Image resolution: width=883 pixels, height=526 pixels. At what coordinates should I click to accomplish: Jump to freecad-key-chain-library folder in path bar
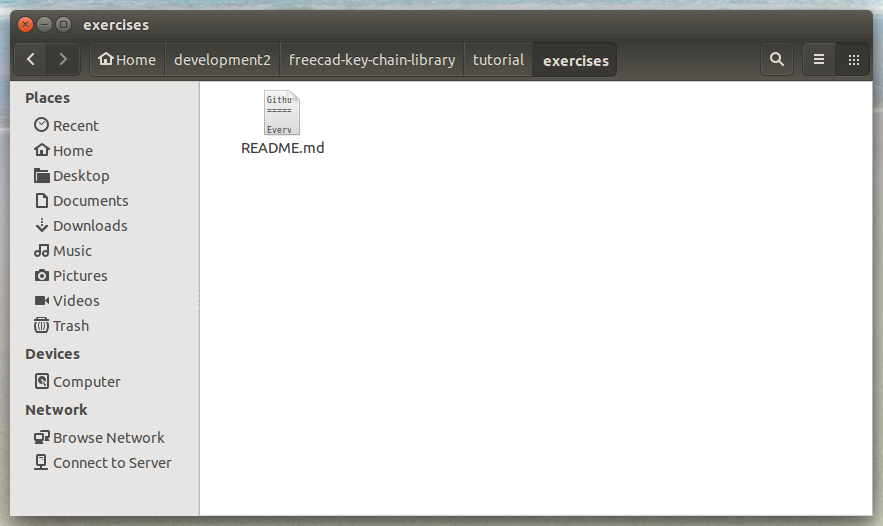point(372,60)
